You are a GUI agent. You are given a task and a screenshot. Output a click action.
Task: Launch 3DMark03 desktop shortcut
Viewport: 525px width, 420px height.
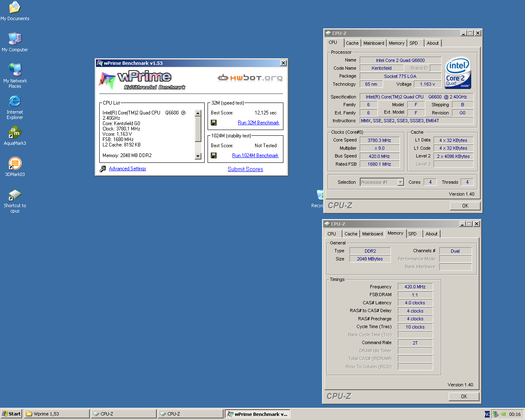15,167
